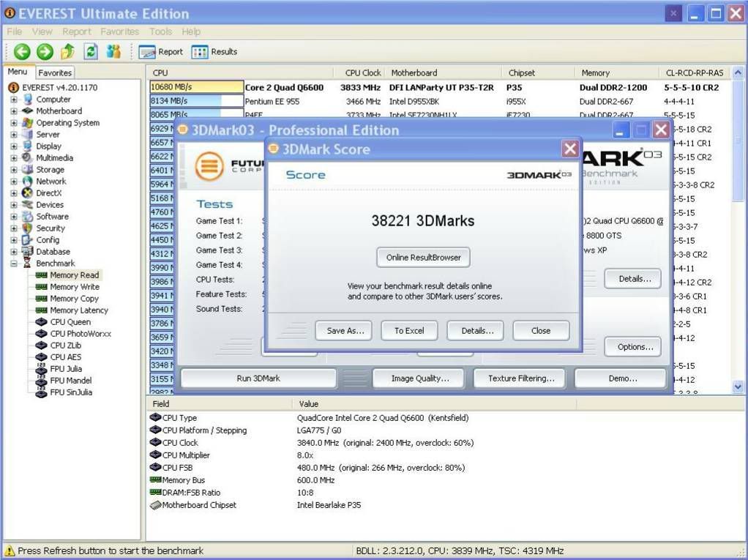Screen dimensions: 748x560
Task: Click Close button in score dialog
Action: click(541, 331)
